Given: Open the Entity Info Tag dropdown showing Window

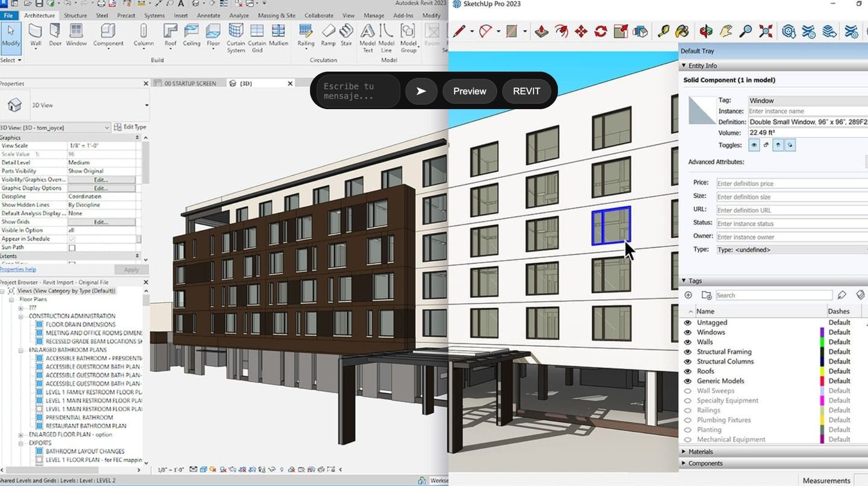Looking at the screenshot, I should point(808,101).
